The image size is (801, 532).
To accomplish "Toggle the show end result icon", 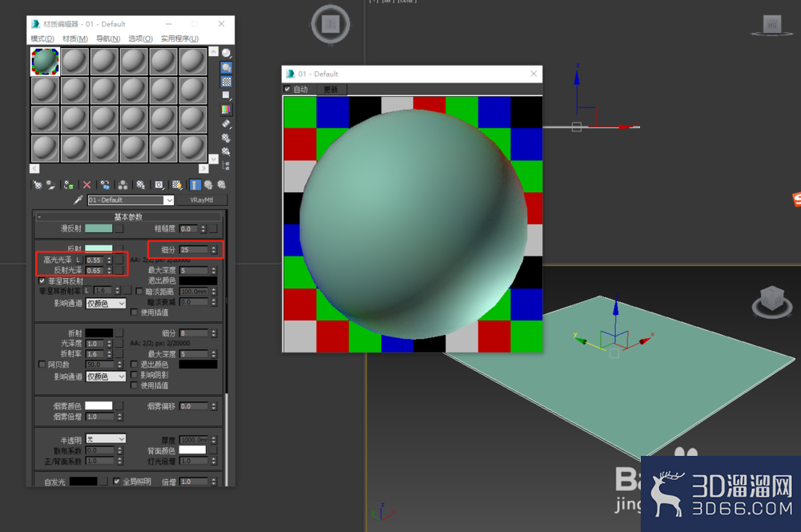I will coord(195,185).
